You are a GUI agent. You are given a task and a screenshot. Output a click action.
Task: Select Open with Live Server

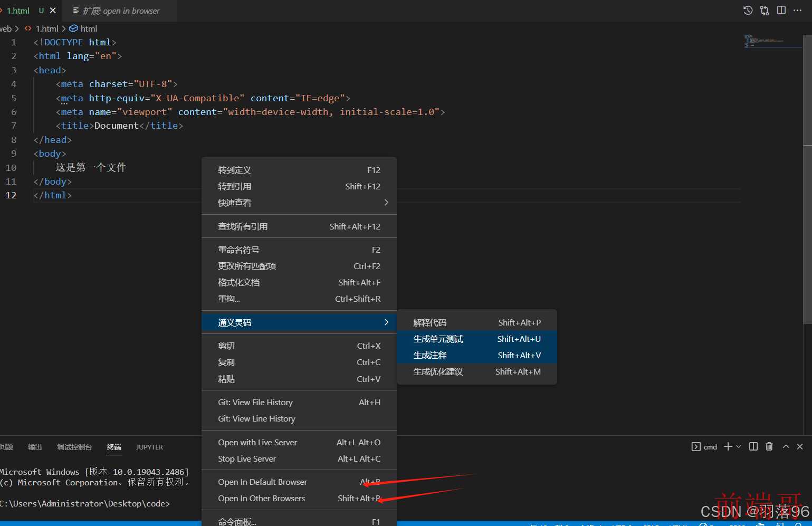[x=299, y=442]
